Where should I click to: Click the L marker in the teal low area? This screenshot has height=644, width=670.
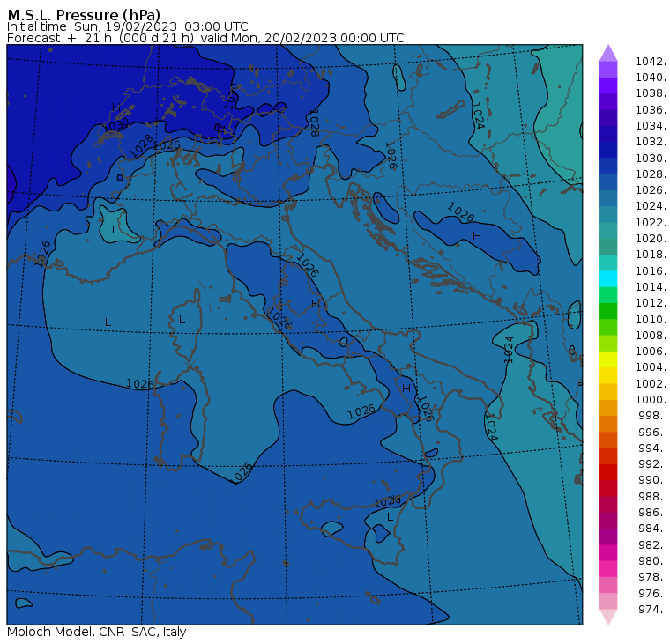tap(115, 230)
